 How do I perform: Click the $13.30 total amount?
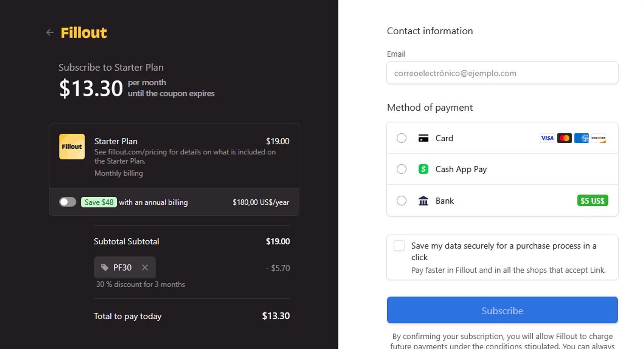(x=276, y=316)
